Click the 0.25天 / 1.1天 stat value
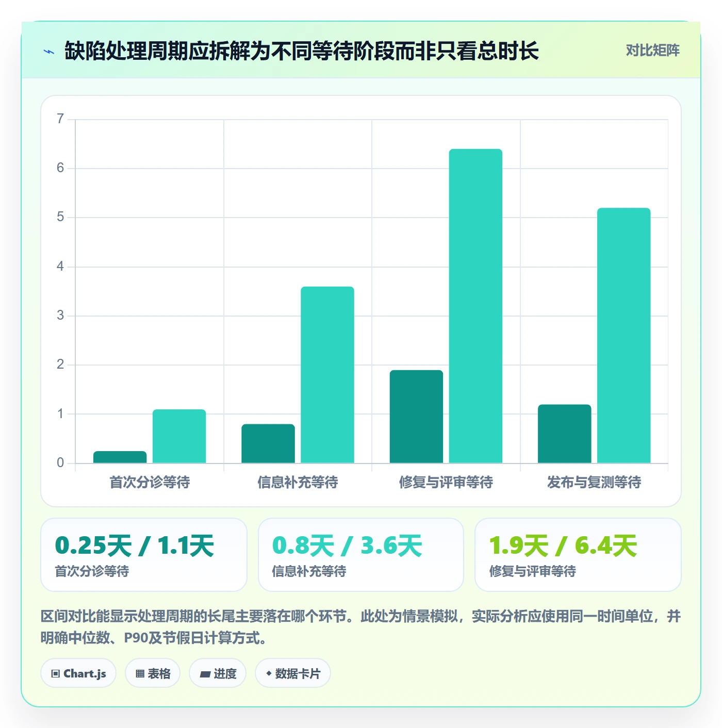Viewport: 722px width, 728px height. [x=135, y=545]
